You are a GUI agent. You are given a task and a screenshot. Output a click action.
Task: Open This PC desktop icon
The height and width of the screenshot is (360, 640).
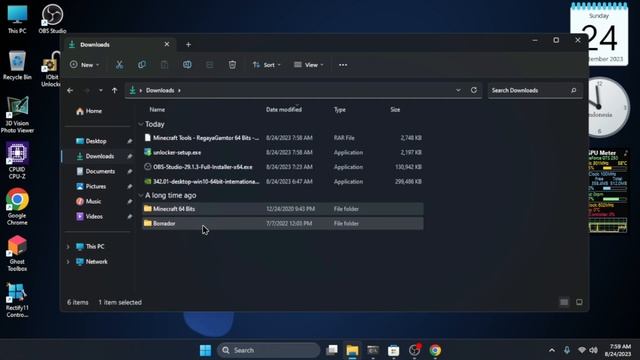(17, 19)
